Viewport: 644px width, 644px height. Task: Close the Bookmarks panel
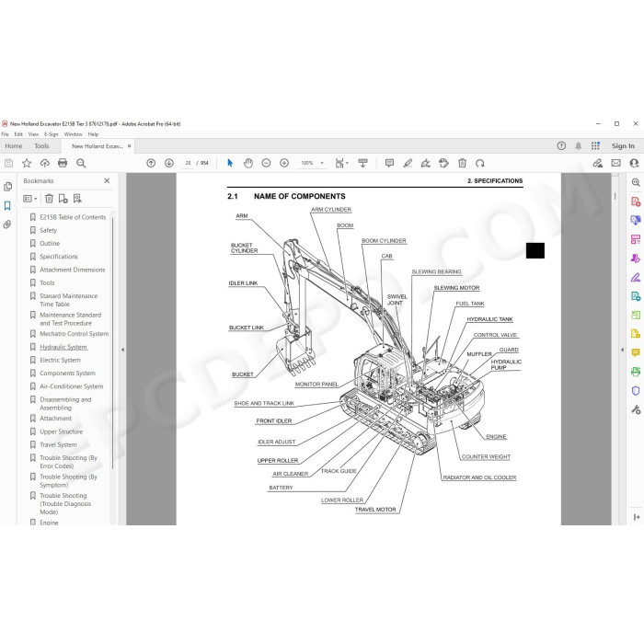coord(108,180)
